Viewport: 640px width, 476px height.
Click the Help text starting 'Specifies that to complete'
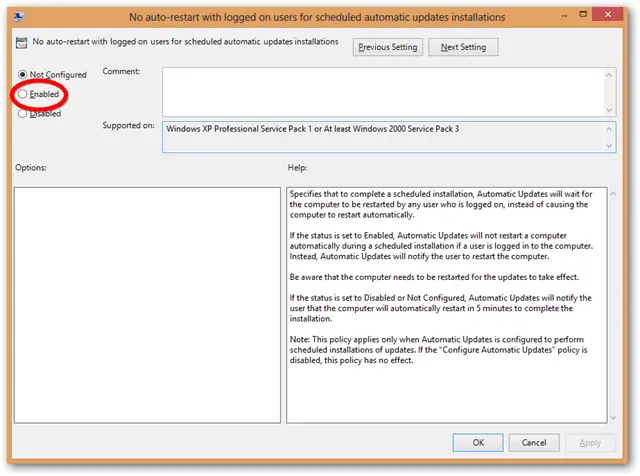pyautogui.click(x=441, y=205)
